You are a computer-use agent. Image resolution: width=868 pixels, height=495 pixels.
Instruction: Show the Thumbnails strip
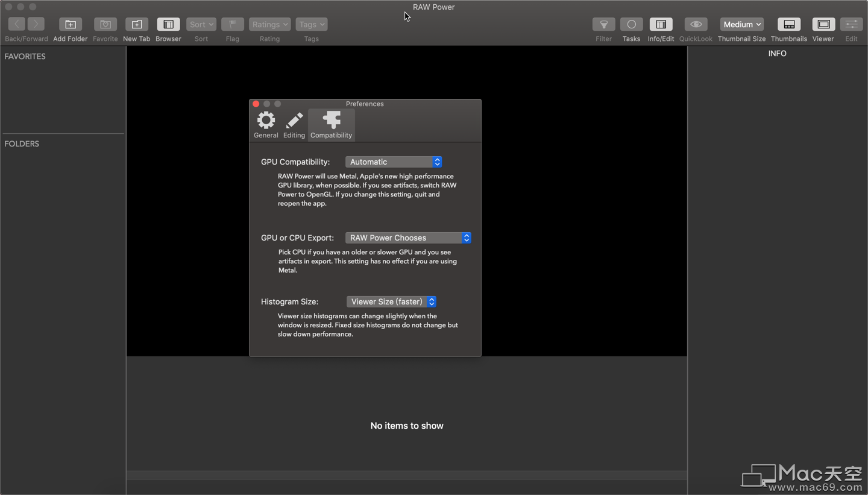789,24
